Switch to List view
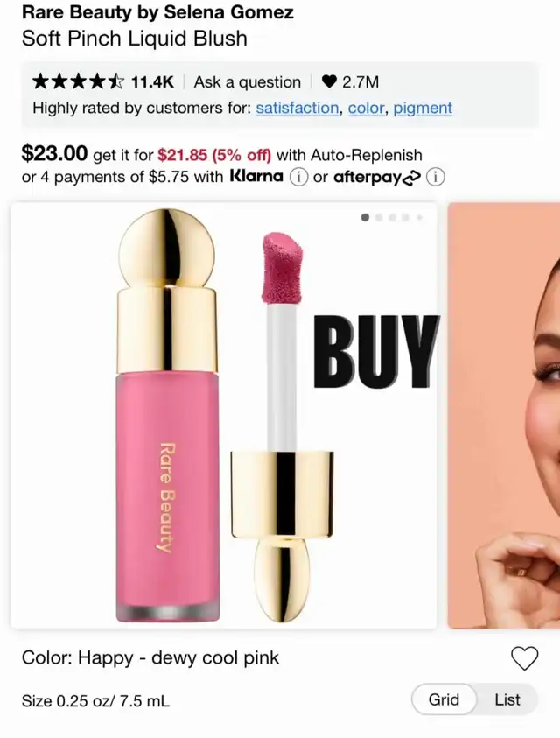 pyautogui.click(x=507, y=699)
